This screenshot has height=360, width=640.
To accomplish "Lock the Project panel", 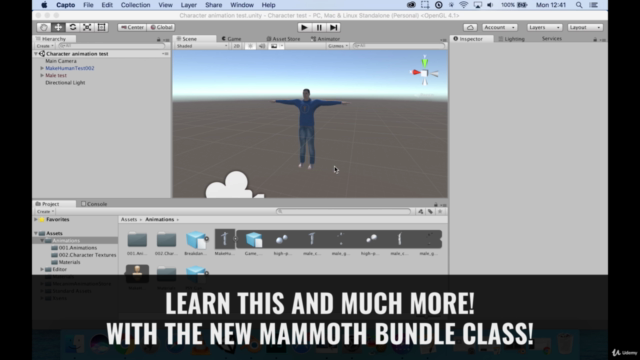I will tap(436, 204).
